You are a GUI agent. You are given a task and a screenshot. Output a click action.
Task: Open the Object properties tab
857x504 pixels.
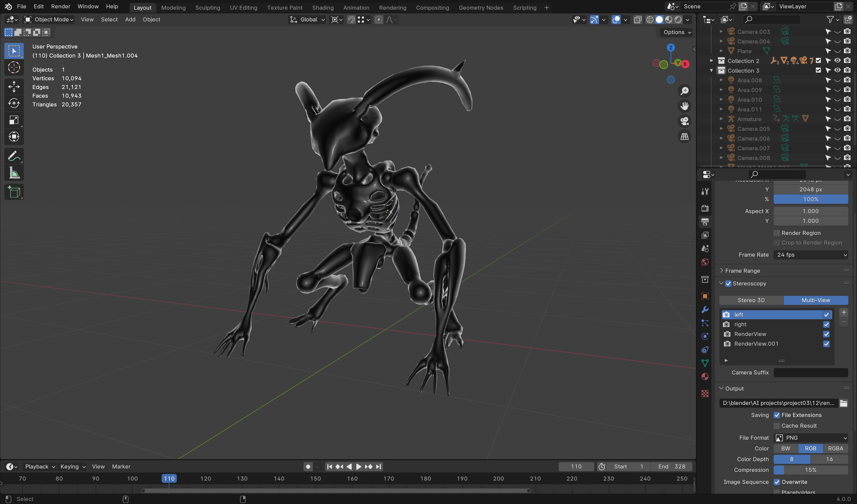click(705, 296)
